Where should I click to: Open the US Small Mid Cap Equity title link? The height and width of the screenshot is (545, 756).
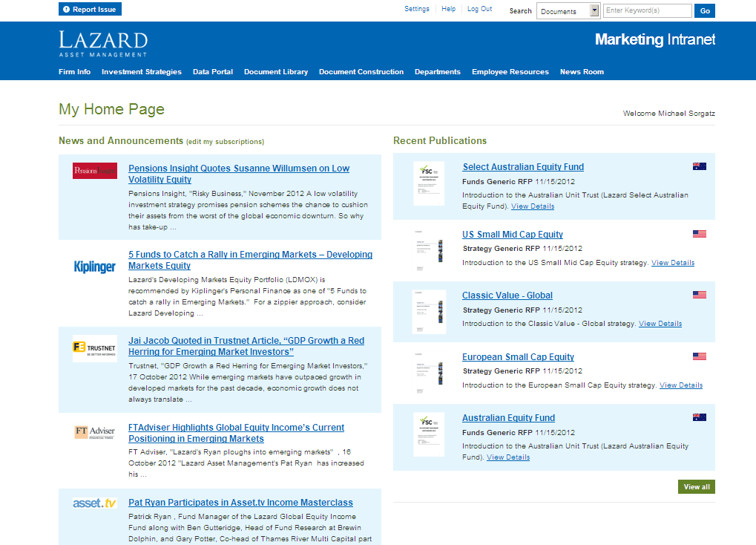[x=513, y=234]
